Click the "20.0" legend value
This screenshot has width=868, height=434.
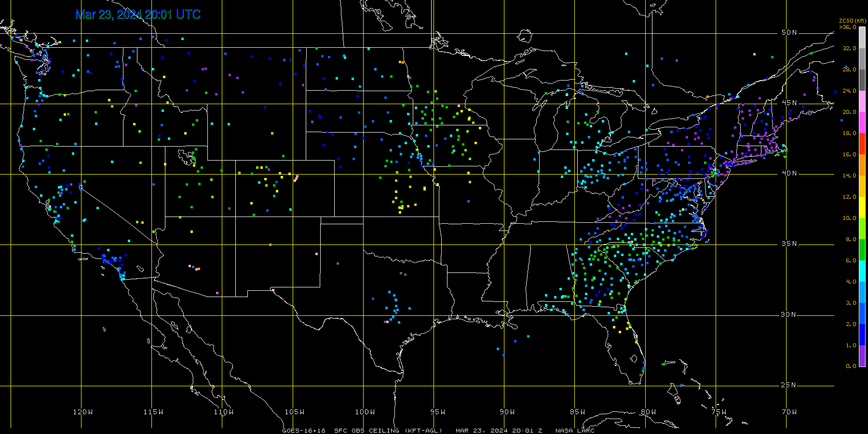(850, 112)
